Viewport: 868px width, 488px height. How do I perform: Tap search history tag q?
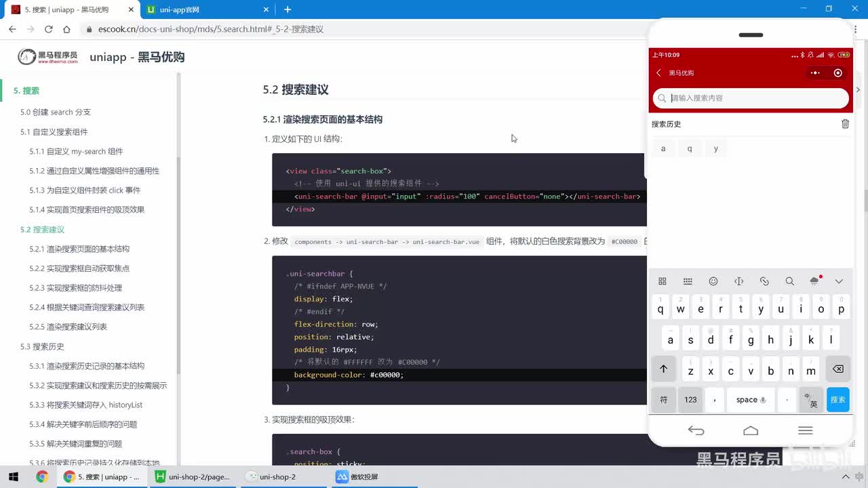click(690, 148)
